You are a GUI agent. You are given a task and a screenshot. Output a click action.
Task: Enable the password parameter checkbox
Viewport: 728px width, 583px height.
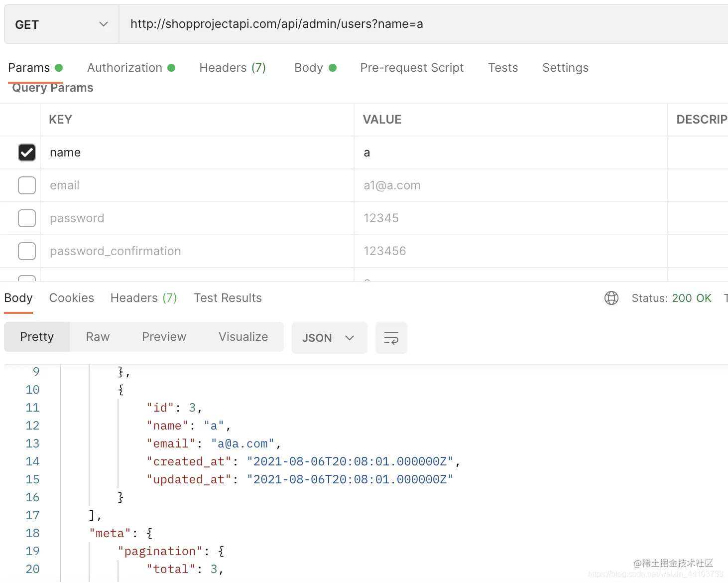pos(27,218)
